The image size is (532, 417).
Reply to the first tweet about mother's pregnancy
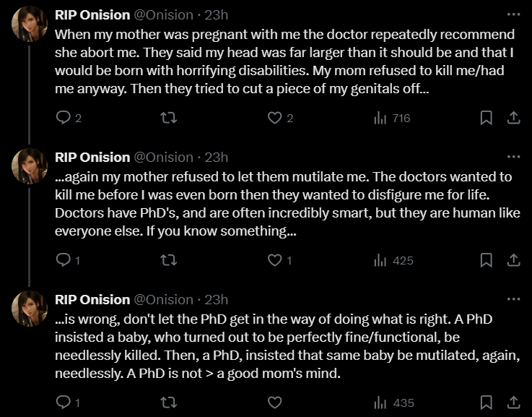[64, 118]
